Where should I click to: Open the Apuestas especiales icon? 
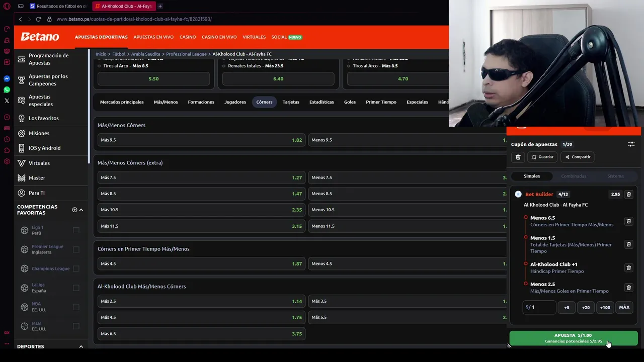pyautogui.click(x=21, y=101)
